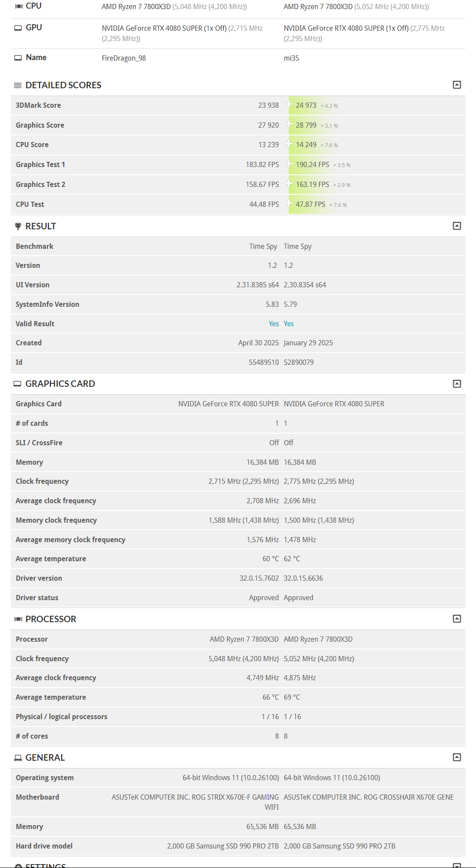Click plus icon beside 24 973 score
476x868 pixels.
tap(289, 104)
